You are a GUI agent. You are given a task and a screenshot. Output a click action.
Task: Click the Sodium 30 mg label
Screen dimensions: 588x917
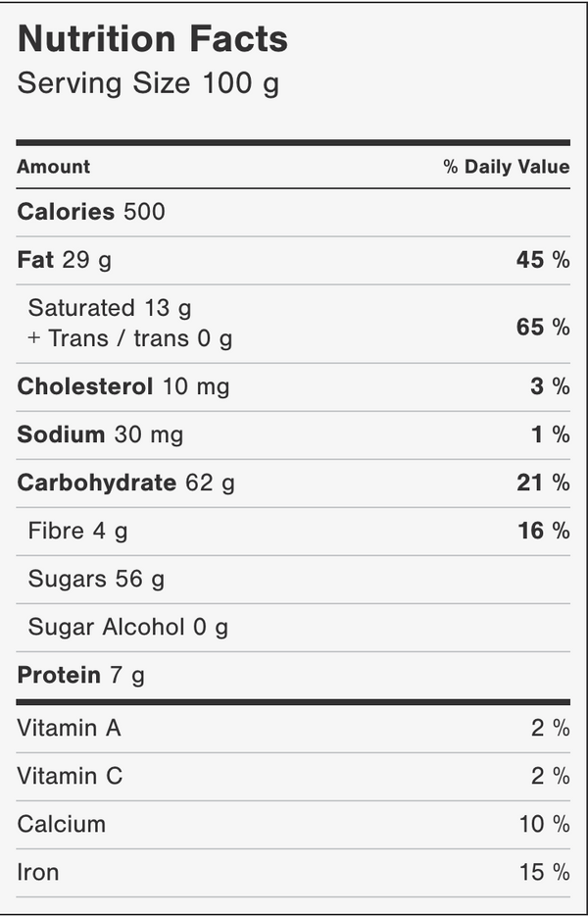(x=100, y=434)
